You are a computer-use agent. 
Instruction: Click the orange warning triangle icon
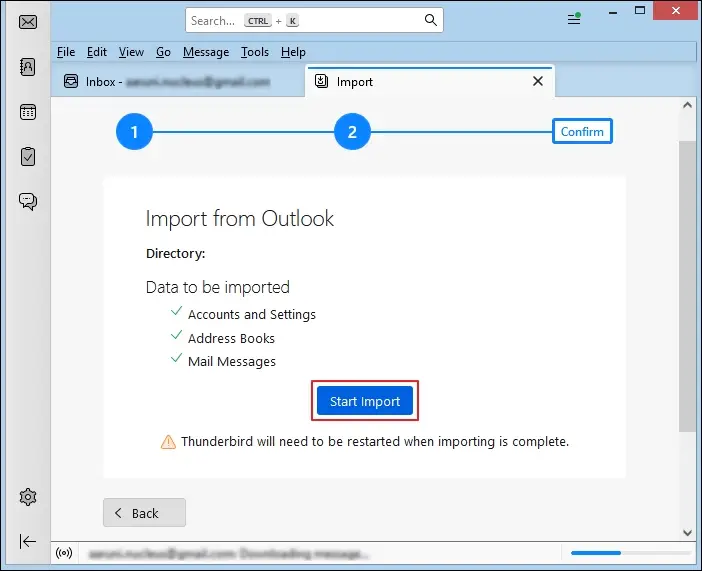coord(168,442)
